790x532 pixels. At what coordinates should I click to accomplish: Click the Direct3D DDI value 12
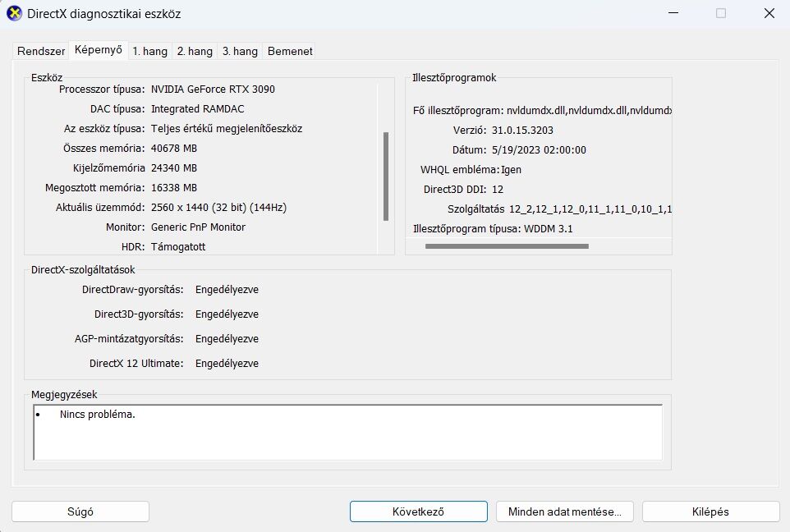[x=498, y=190]
